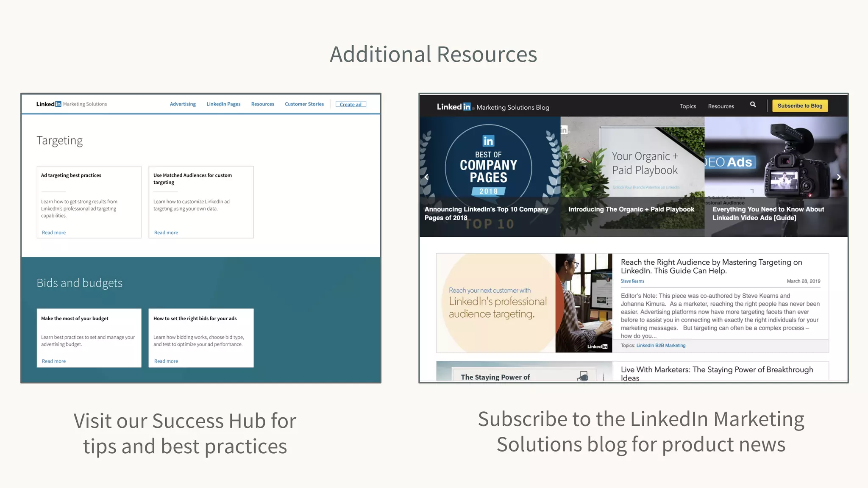
Task: Advance carousel with the right arrow
Action: [x=839, y=177]
